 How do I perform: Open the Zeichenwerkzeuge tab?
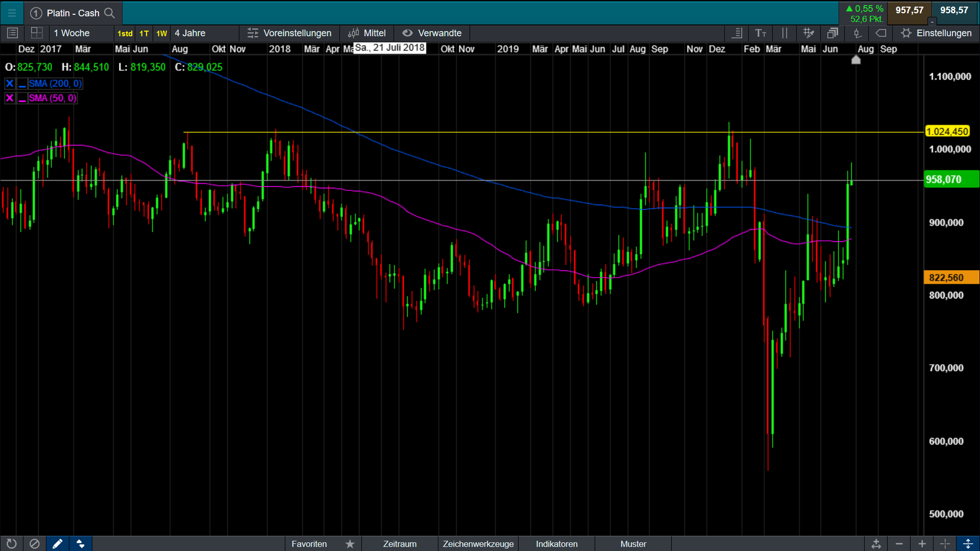point(478,544)
